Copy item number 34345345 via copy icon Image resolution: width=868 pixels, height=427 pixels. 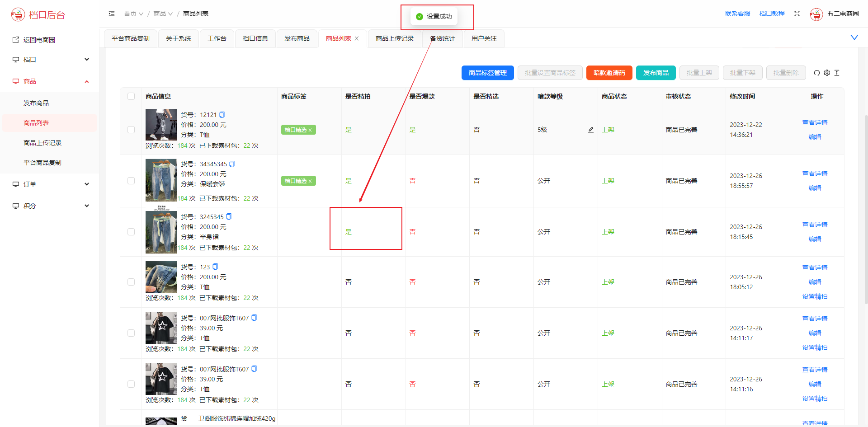point(232,164)
